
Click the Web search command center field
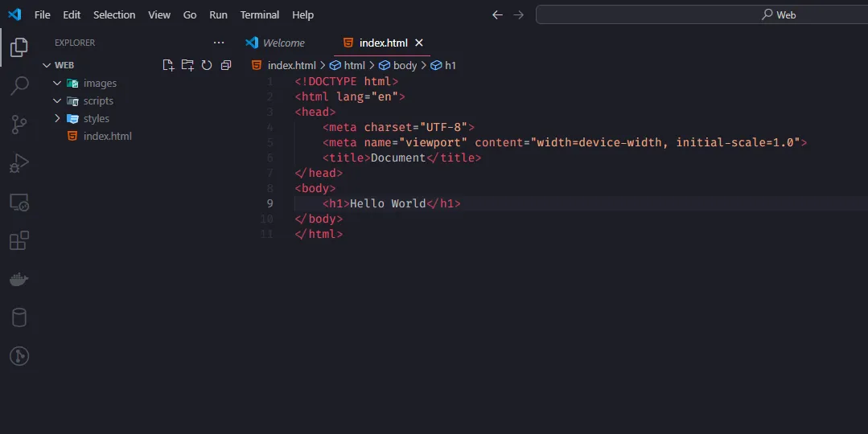click(x=700, y=14)
